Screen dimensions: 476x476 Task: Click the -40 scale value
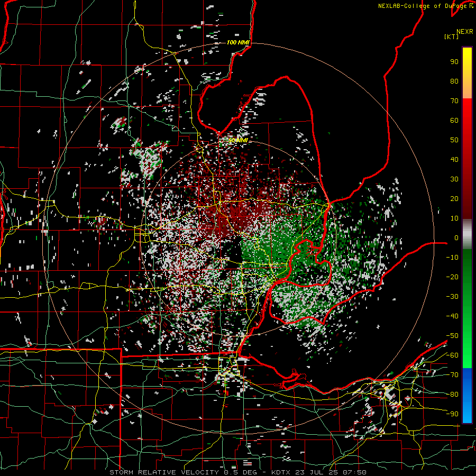tap(452, 316)
